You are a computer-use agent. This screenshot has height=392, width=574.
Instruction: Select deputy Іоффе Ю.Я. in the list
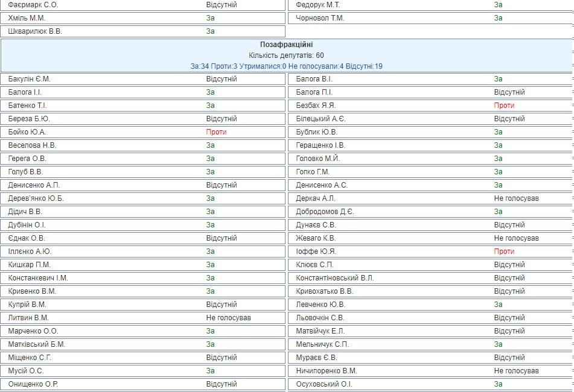[x=316, y=251]
